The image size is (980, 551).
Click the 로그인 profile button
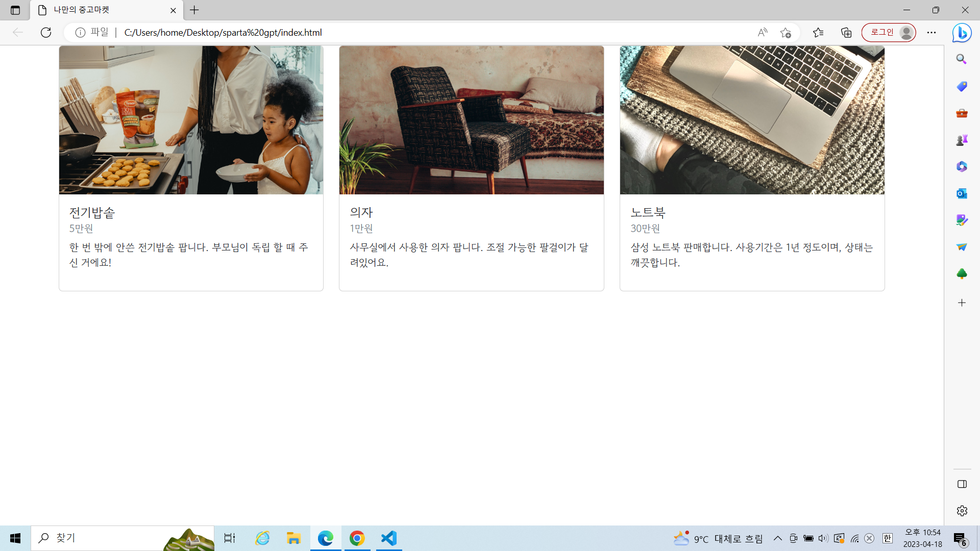(x=889, y=33)
